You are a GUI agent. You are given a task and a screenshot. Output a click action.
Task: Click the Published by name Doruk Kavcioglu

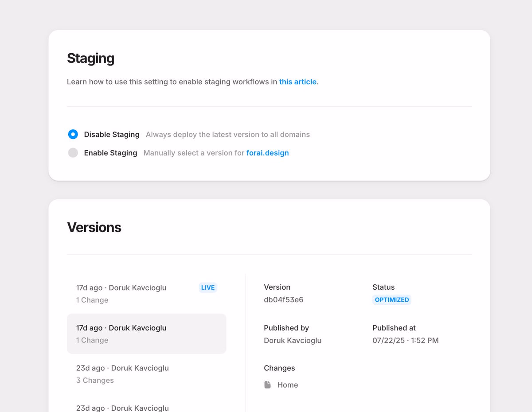click(x=293, y=341)
